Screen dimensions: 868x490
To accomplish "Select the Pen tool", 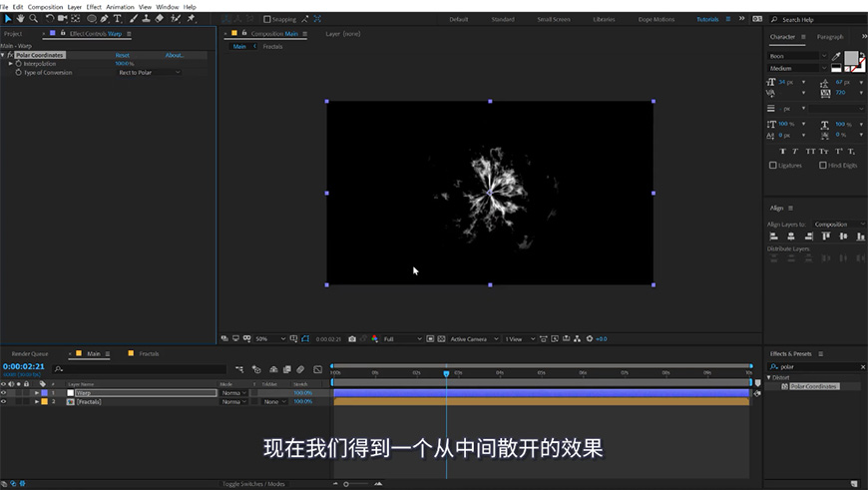I will point(104,18).
